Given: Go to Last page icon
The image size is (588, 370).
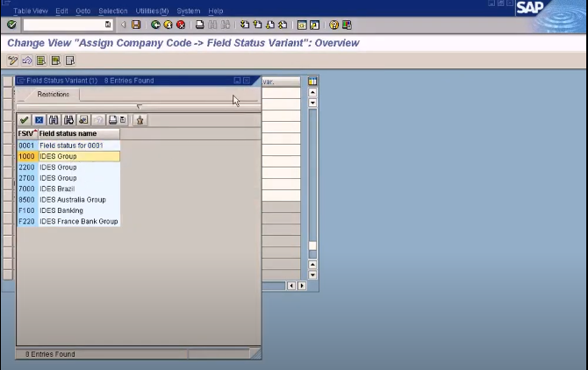Looking at the screenshot, I should (x=283, y=25).
